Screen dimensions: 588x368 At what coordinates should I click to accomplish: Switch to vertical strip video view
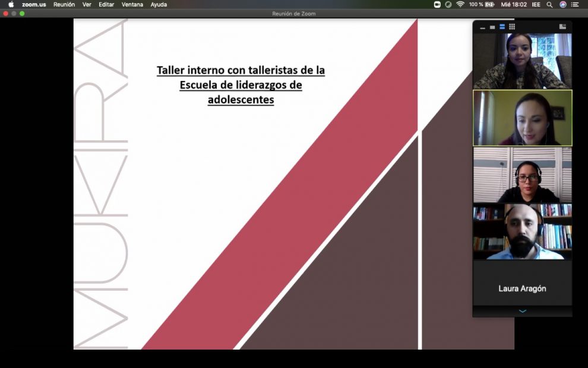pyautogui.click(x=502, y=27)
